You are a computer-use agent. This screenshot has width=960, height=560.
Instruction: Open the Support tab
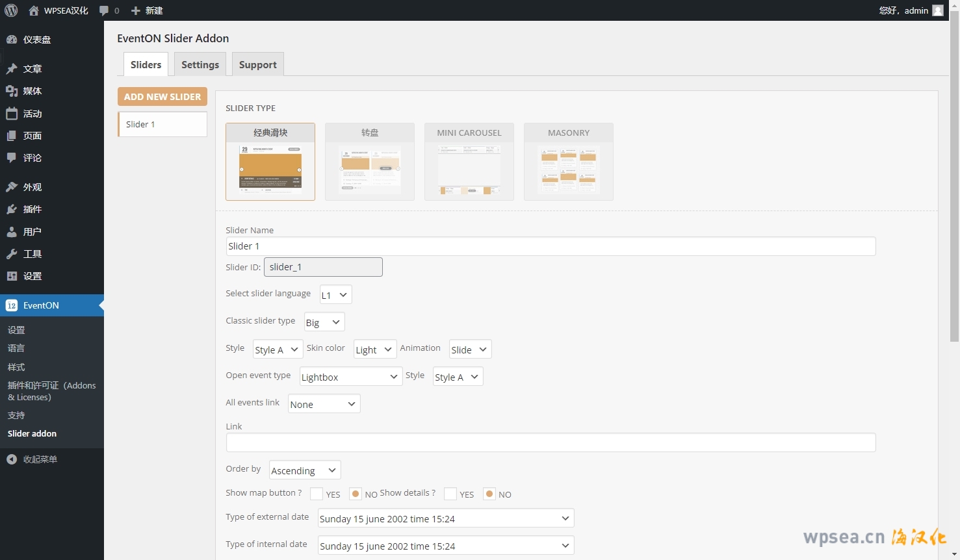[x=257, y=65]
